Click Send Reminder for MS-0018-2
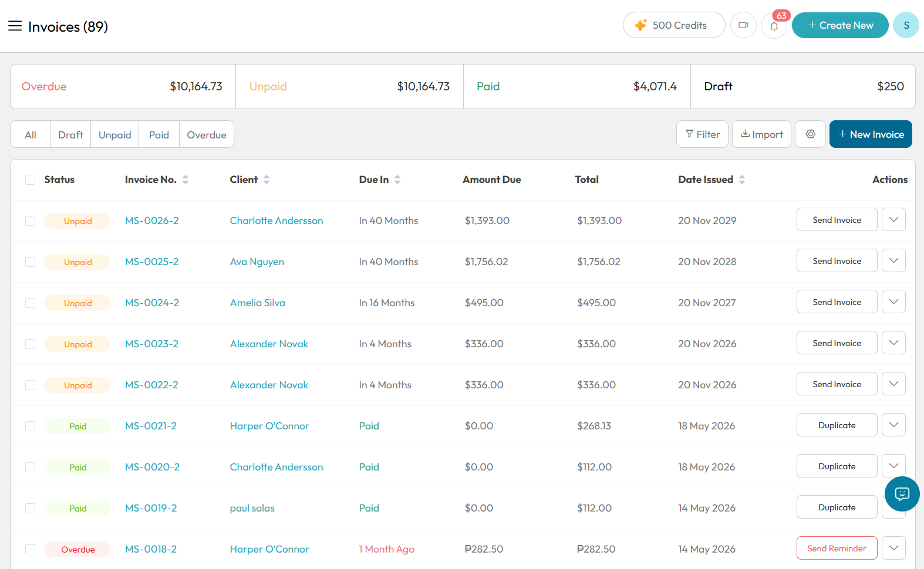The width and height of the screenshot is (924, 569). tap(837, 548)
